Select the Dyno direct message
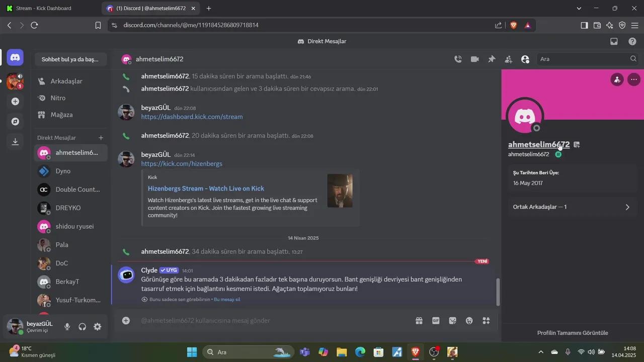The height and width of the screenshot is (362, 644). tap(63, 171)
